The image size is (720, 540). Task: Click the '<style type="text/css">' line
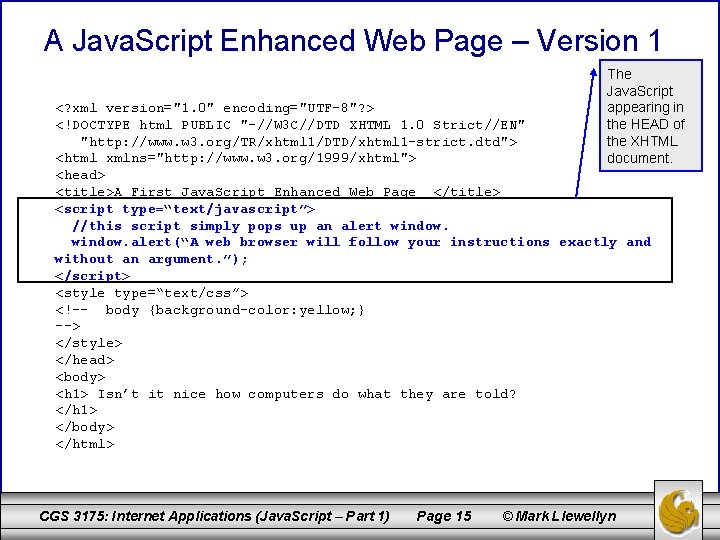pyautogui.click(x=152, y=293)
